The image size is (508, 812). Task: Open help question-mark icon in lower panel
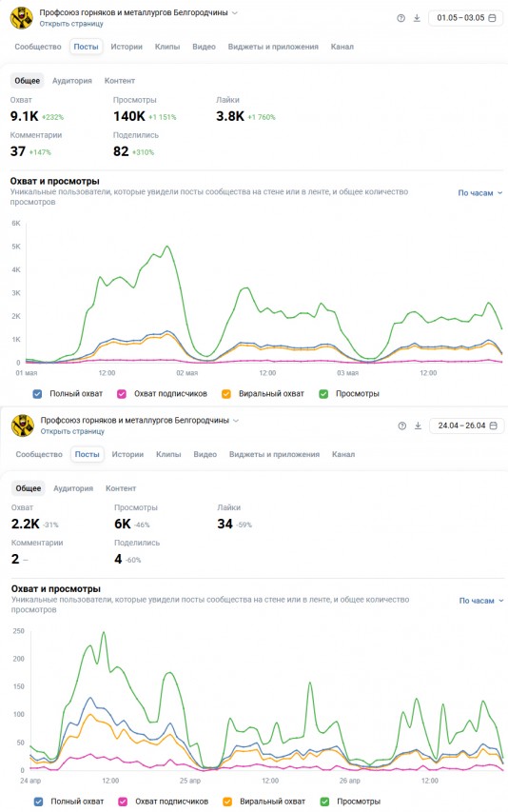pyautogui.click(x=402, y=426)
